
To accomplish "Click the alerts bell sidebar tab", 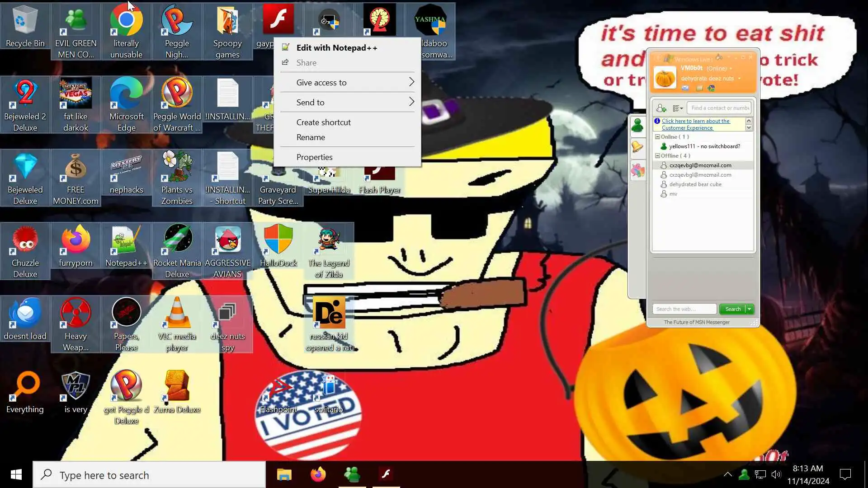I will [x=637, y=147].
